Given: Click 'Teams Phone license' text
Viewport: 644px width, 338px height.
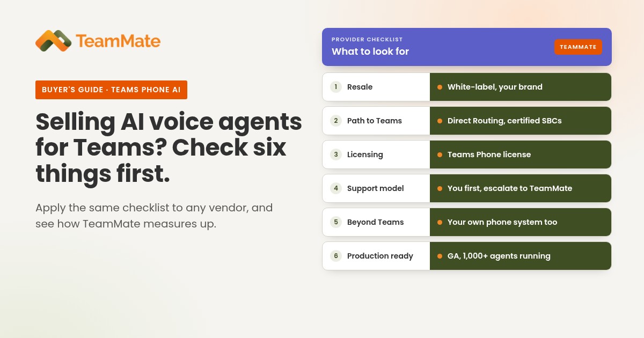Looking at the screenshot, I should (489, 155).
